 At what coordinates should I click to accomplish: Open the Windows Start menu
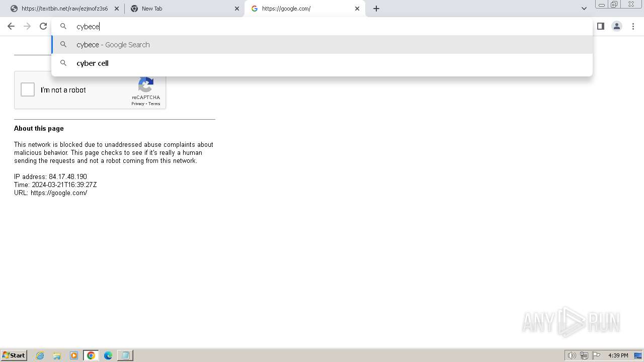point(14,355)
